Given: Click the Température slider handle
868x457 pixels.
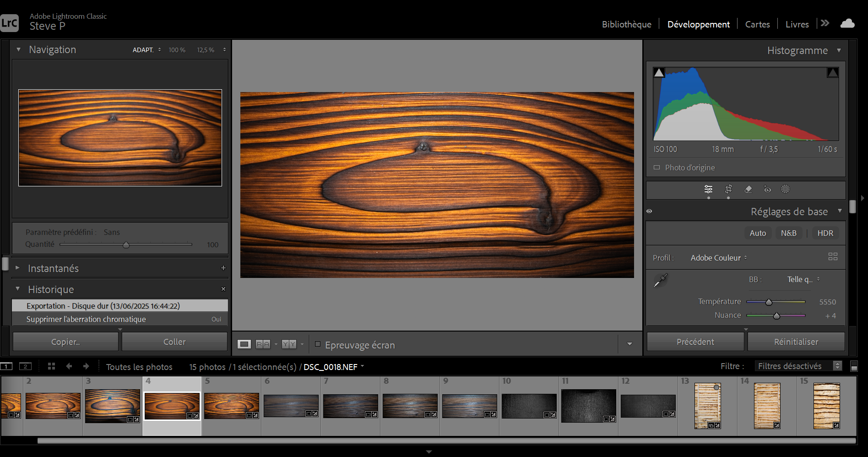Looking at the screenshot, I should pyautogui.click(x=769, y=302).
